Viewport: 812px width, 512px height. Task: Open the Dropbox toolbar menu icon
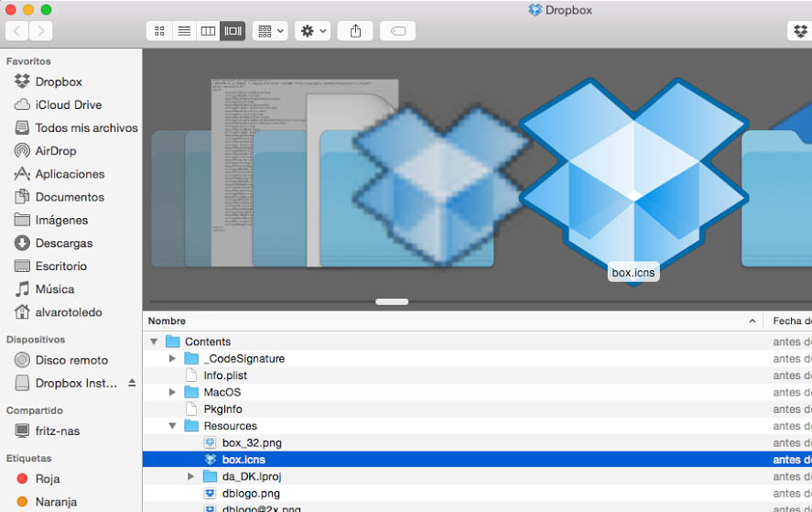click(x=800, y=31)
